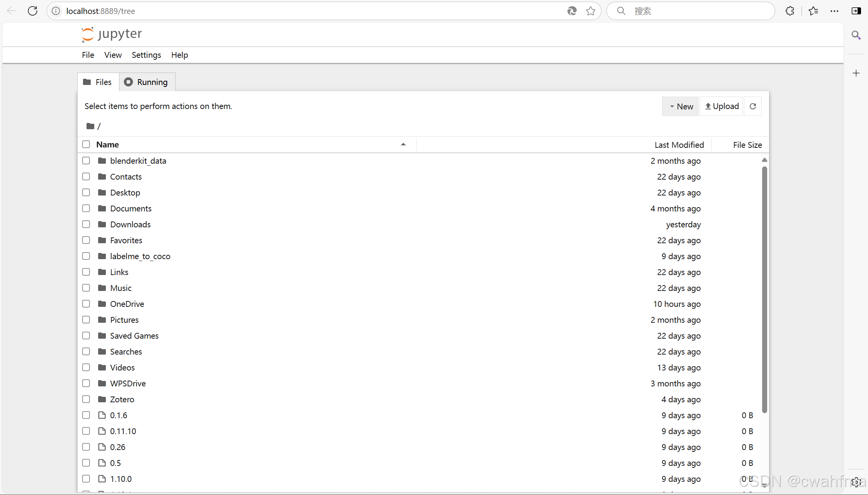Open the sidebar search magnifier icon
This screenshot has height=495, width=868.
tap(856, 35)
